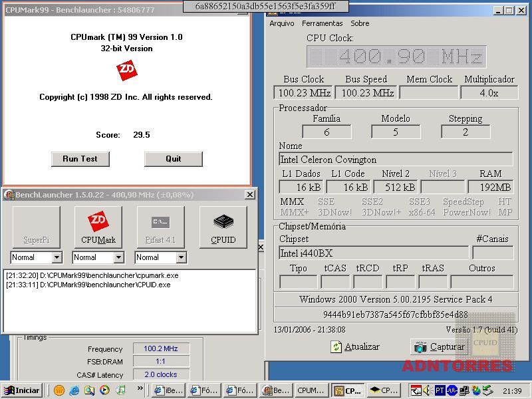Click the CPU Clock 400.90 MHz display
The image size is (532, 399).
coord(396,57)
